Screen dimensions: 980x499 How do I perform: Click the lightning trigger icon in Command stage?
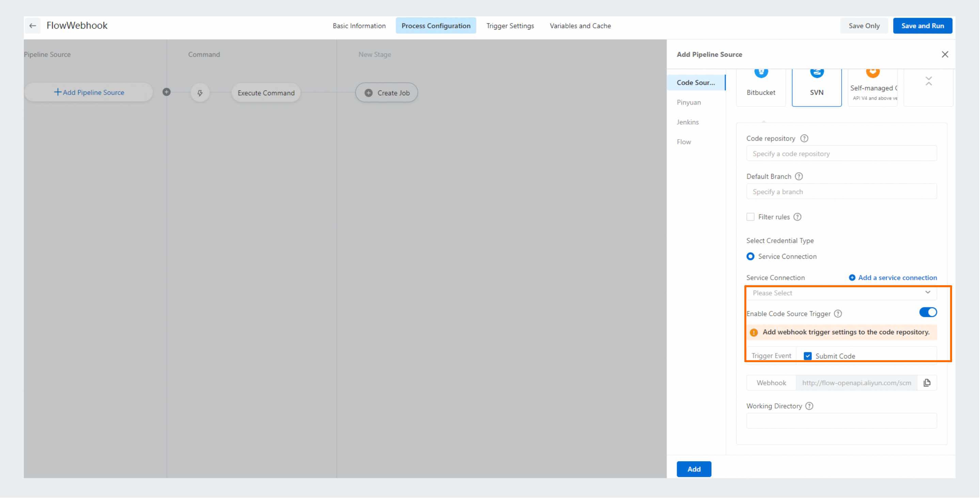(200, 93)
